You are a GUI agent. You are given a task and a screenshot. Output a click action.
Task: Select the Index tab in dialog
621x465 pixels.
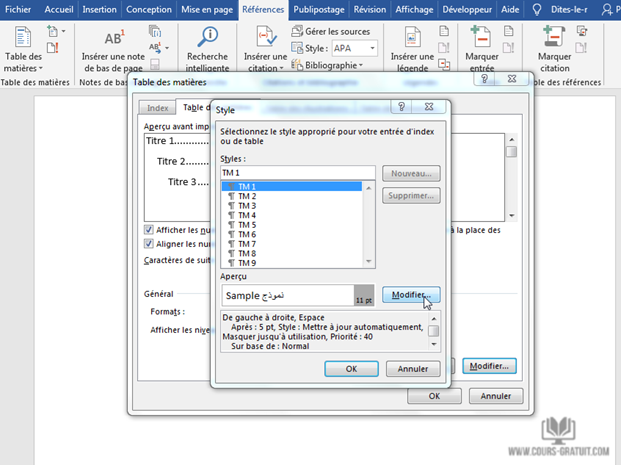157,108
